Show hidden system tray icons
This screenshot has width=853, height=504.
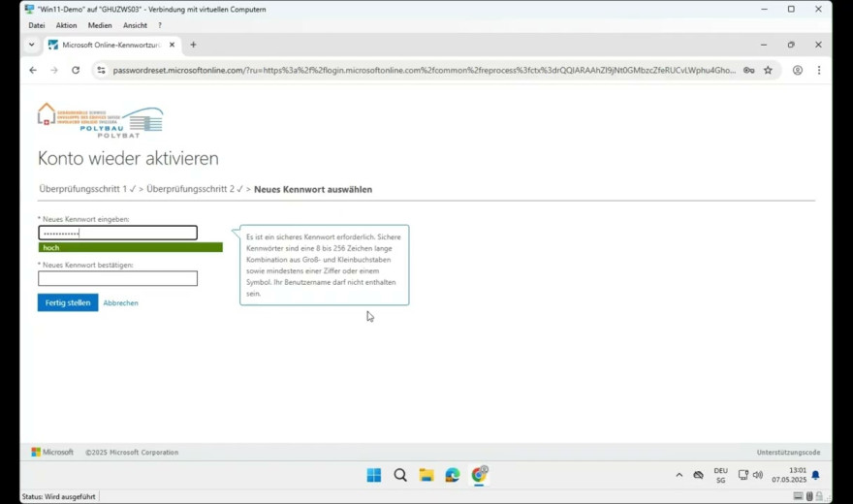click(679, 475)
